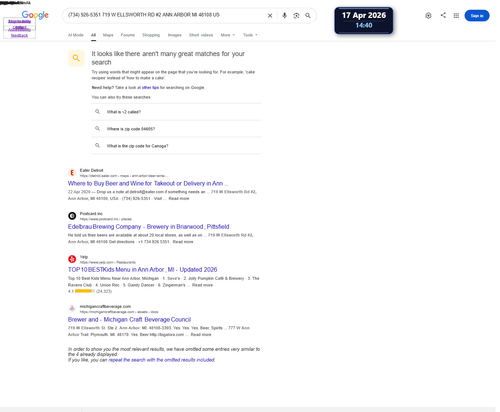This screenshot has width=500, height=412.
Task: Click the '17 Apr 2026' date widget
Action: coord(364,20)
